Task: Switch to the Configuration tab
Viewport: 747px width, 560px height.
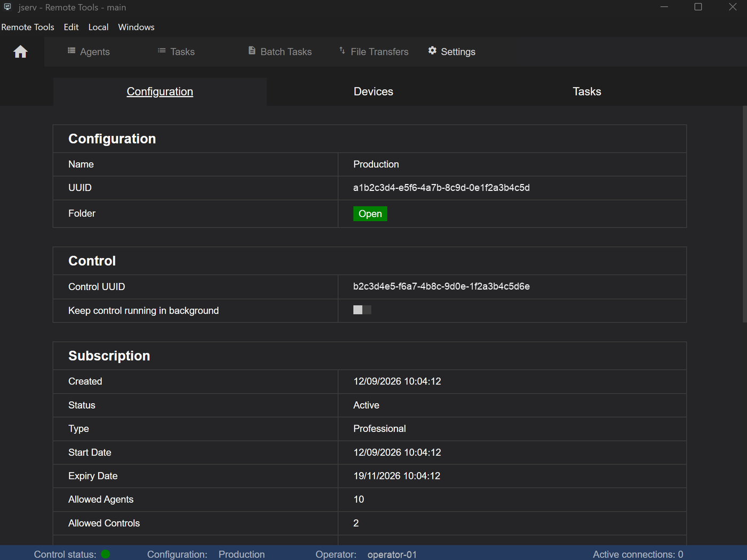Action: (160, 92)
